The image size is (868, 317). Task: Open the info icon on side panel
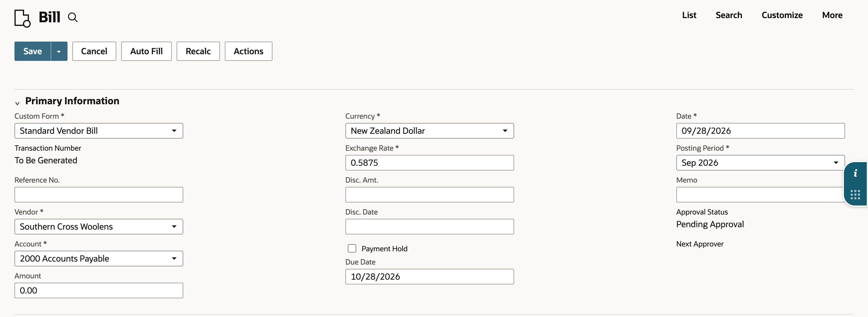pyautogui.click(x=855, y=173)
